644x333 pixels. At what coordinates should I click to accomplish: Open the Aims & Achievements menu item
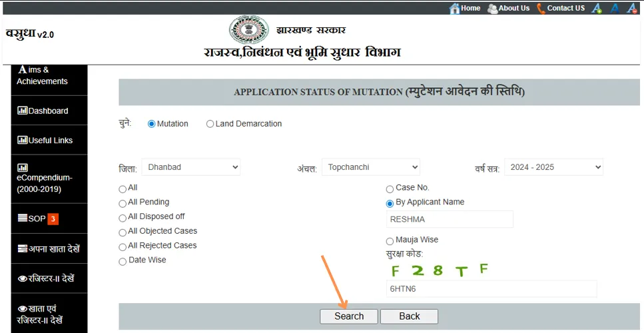pyautogui.click(x=49, y=80)
